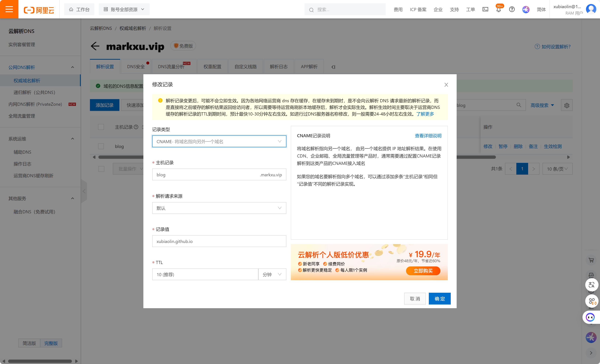Click 添加记录 button
Image resolution: width=600 pixels, height=364 pixels.
click(104, 105)
